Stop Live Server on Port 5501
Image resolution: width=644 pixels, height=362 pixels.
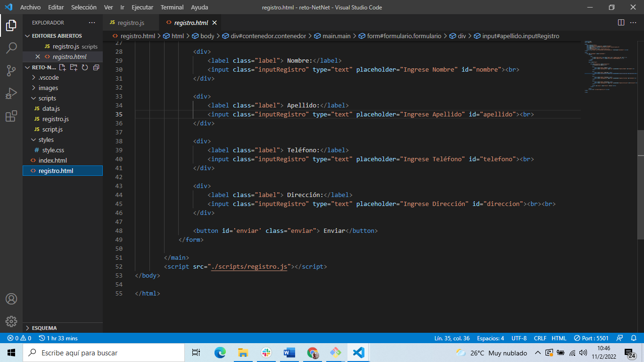(591, 338)
